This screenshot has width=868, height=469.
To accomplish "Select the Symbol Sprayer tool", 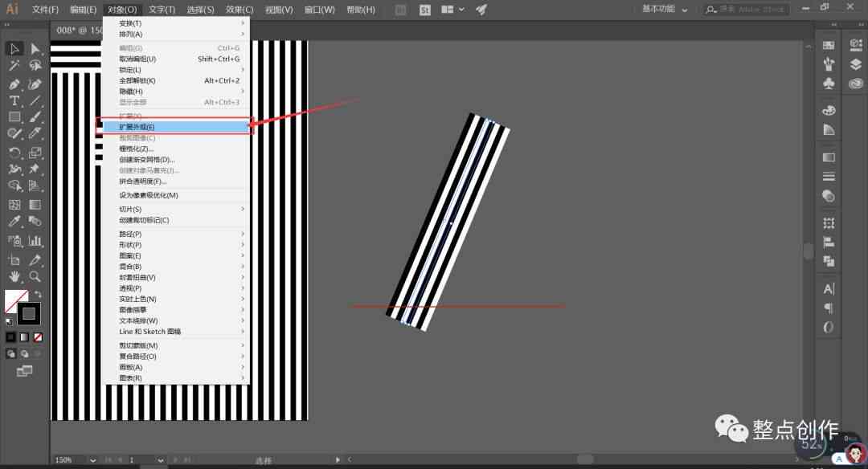I will click(14, 241).
